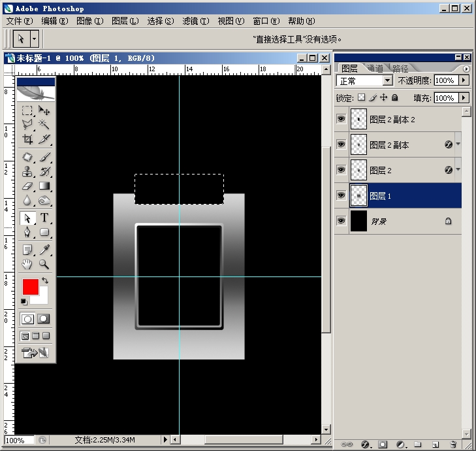Select the Direct Selection arrow tool in toolbox
Image resolution: width=476 pixels, height=451 pixels.
(x=27, y=218)
